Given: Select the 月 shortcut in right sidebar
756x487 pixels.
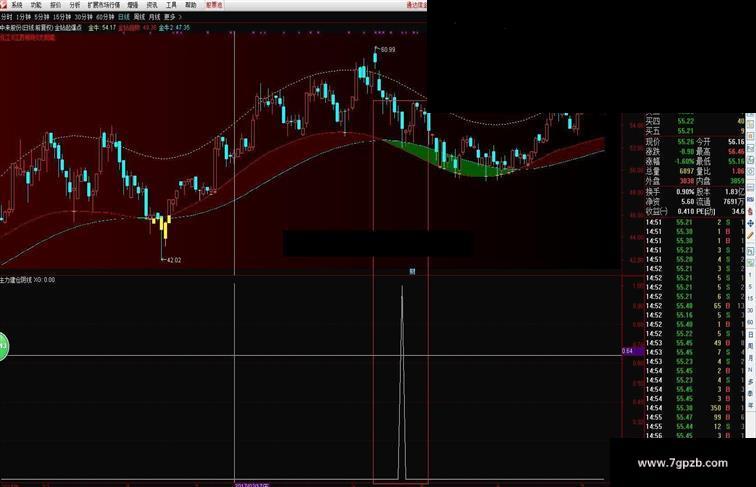Looking at the screenshot, I should point(751,358).
